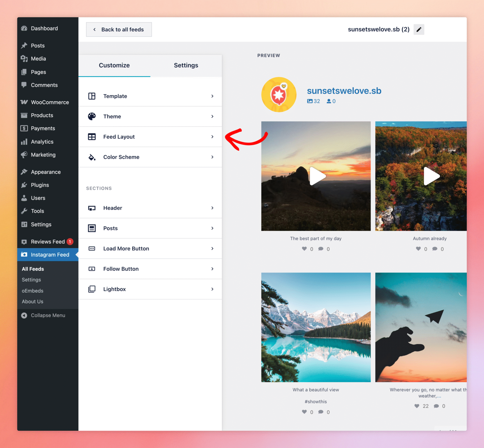This screenshot has width=484, height=448.
Task: Click the Payments dollar icon
Action: (24, 128)
